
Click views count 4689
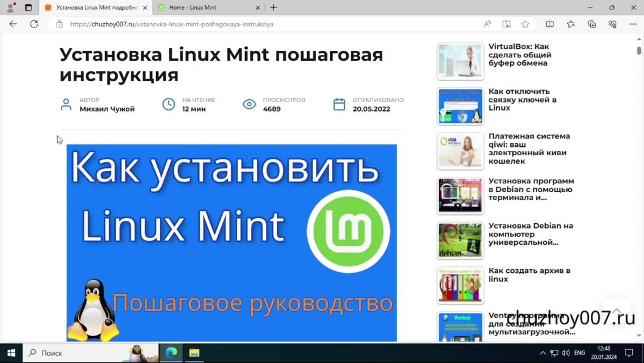tap(272, 109)
